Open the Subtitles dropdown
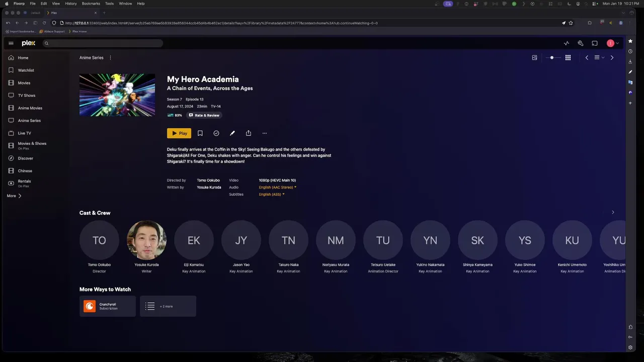Image resolution: width=644 pixels, height=362 pixels. point(272,194)
